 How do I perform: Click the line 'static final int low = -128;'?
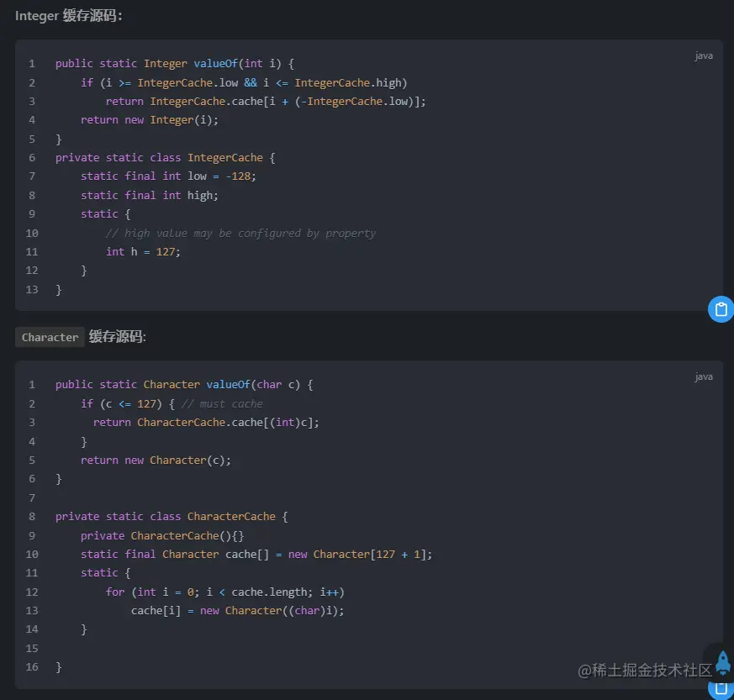click(168, 176)
